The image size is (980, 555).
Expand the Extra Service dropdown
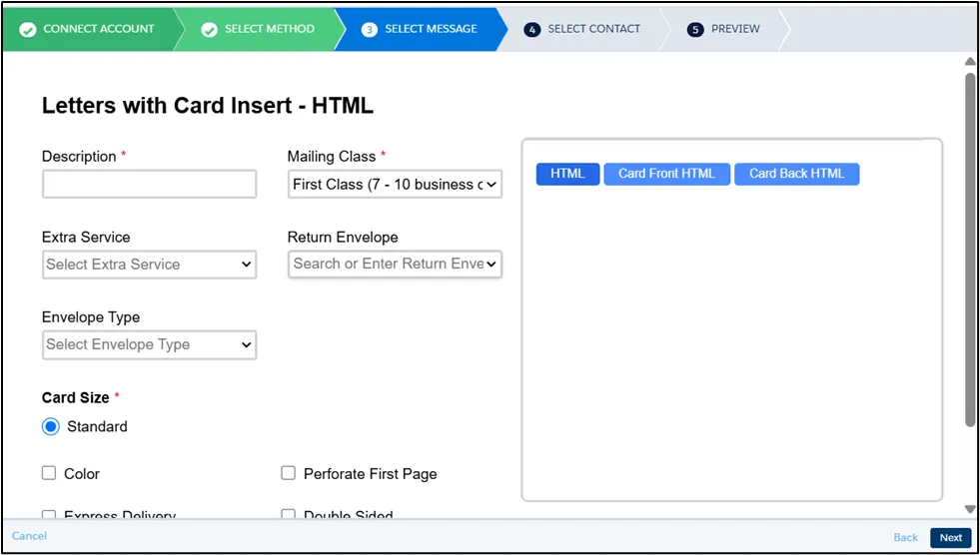pos(149,265)
